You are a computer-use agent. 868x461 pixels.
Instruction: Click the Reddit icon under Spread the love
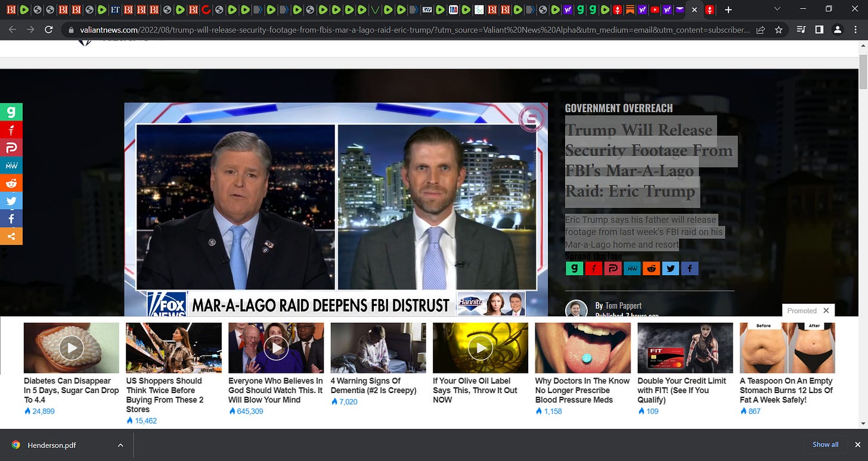(651, 269)
